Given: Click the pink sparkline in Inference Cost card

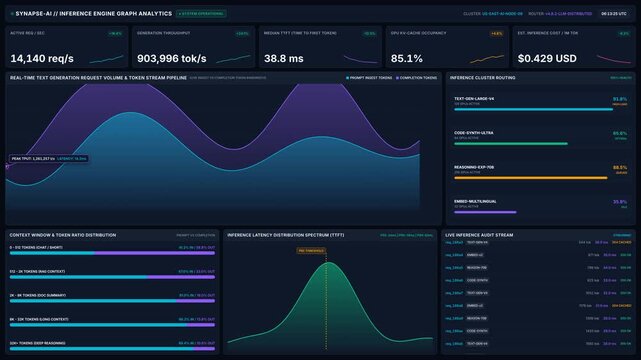Looking at the screenshot, I should 614,59.
